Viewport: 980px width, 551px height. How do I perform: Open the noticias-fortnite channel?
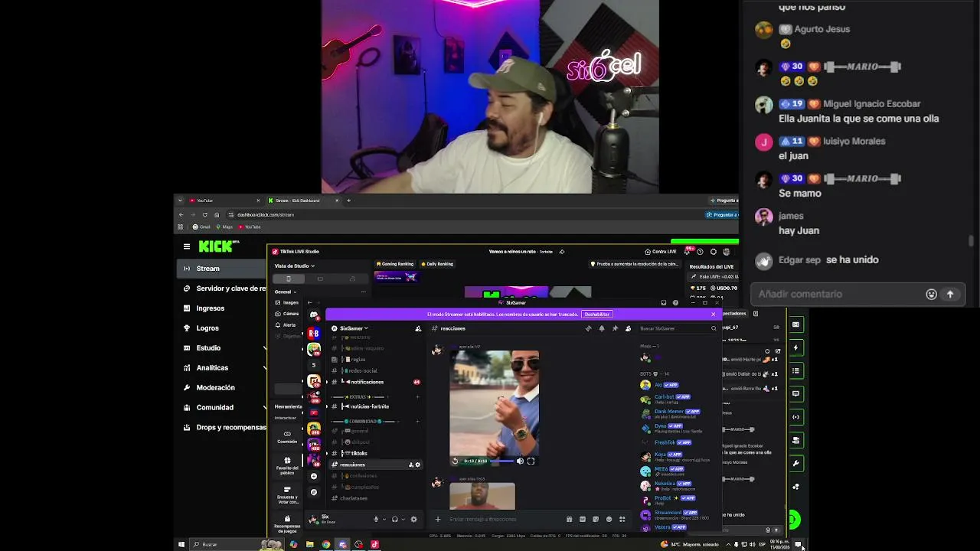pos(374,406)
